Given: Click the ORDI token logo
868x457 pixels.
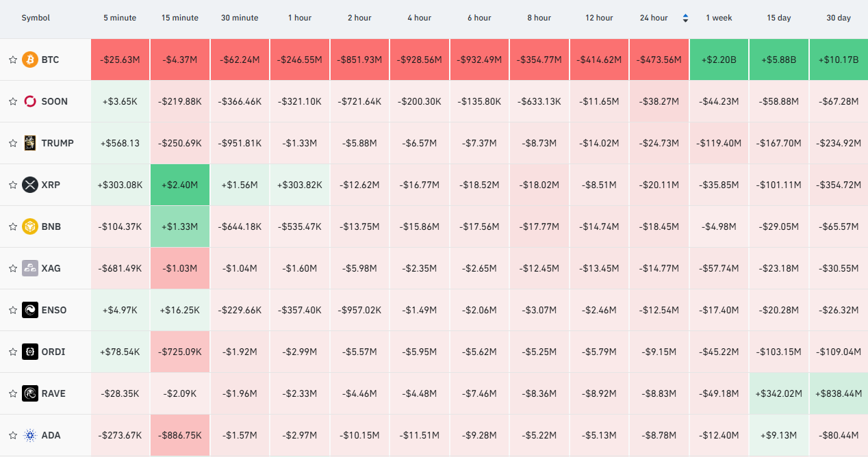Looking at the screenshot, I should point(29,352).
